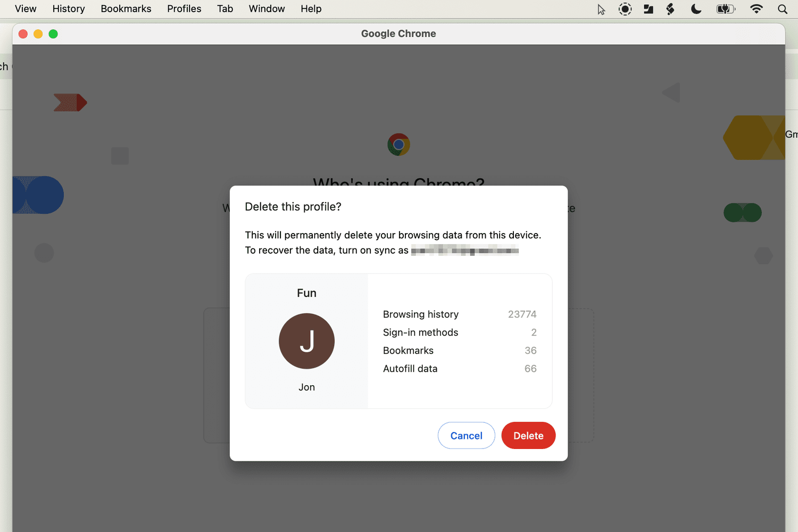Click the green full-screen window button

coord(53,34)
